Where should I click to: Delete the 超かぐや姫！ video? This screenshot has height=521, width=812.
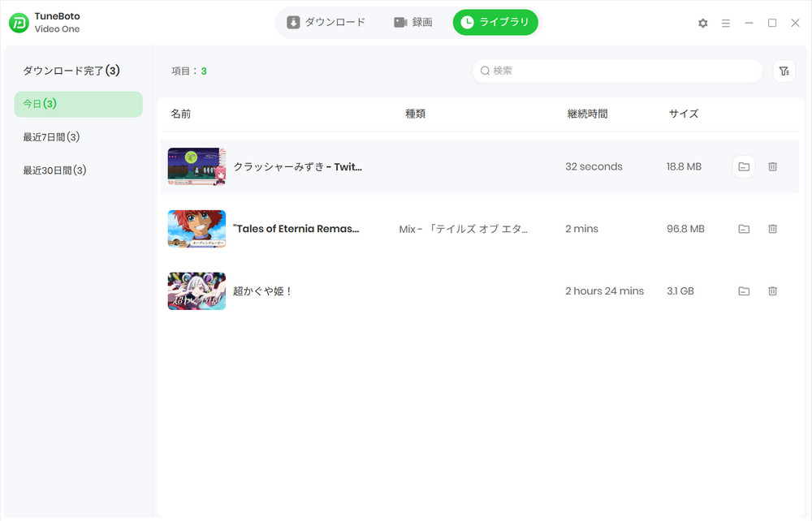[772, 291]
